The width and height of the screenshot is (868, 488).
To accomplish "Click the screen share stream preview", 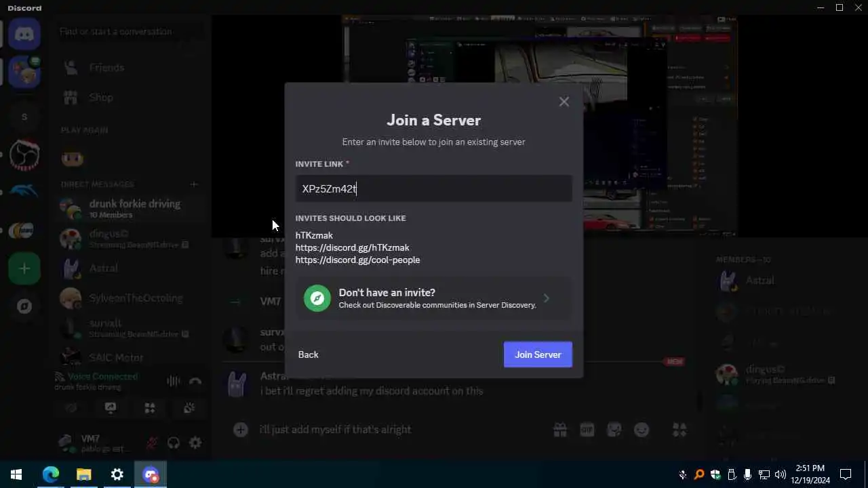I will (x=539, y=125).
